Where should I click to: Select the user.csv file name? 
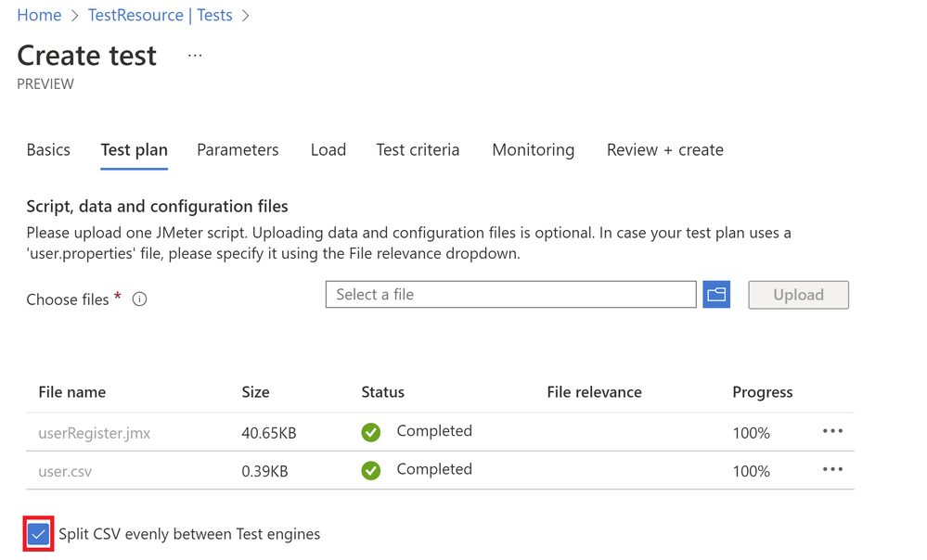coord(65,471)
